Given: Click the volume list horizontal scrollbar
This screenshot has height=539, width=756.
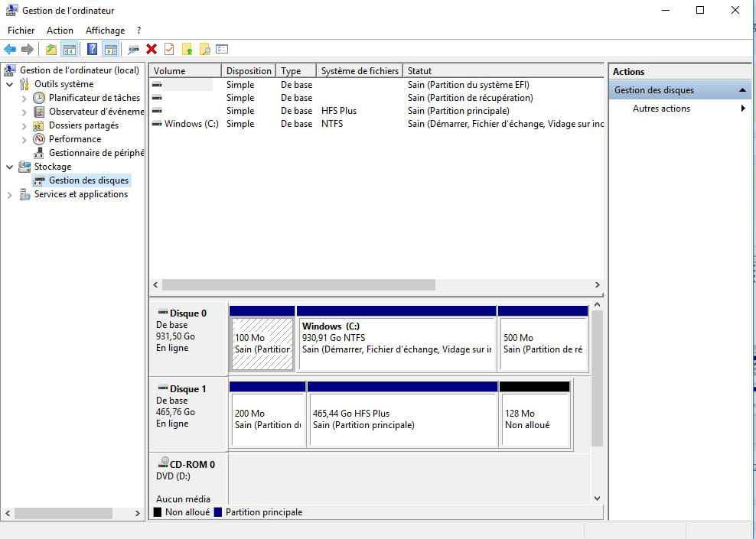Looking at the screenshot, I should pyautogui.click(x=298, y=284).
